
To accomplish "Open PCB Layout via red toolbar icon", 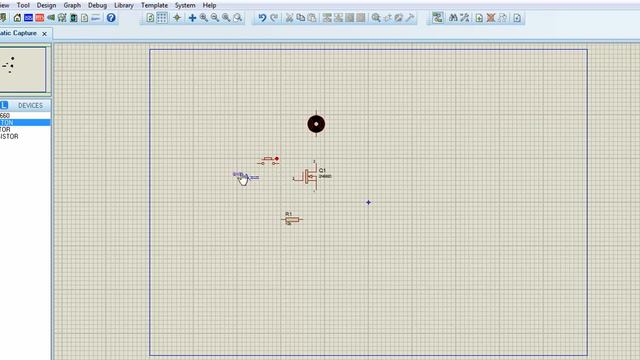I will click(40, 18).
